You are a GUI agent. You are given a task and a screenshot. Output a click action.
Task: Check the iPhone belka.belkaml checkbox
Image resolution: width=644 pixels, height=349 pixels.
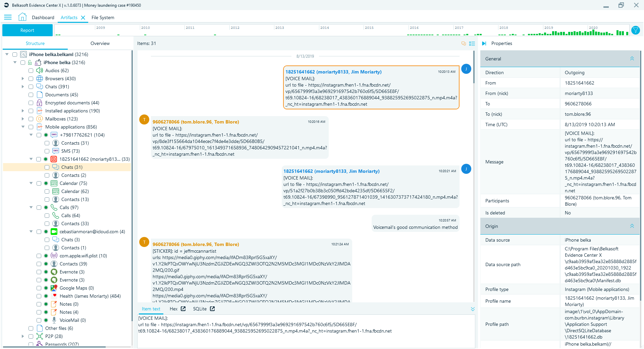(x=15, y=54)
